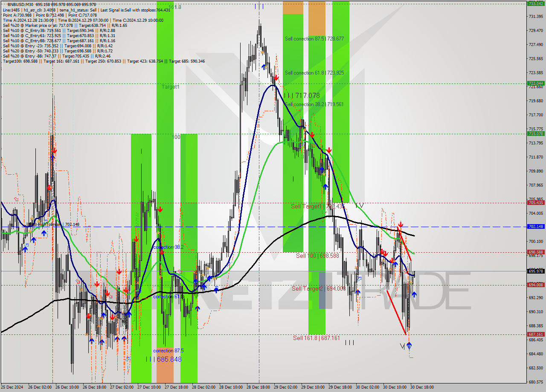Click the 709.890 value on the price scale
This screenshot has width=546, height=392.
pyautogui.click(x=536, y=171)
